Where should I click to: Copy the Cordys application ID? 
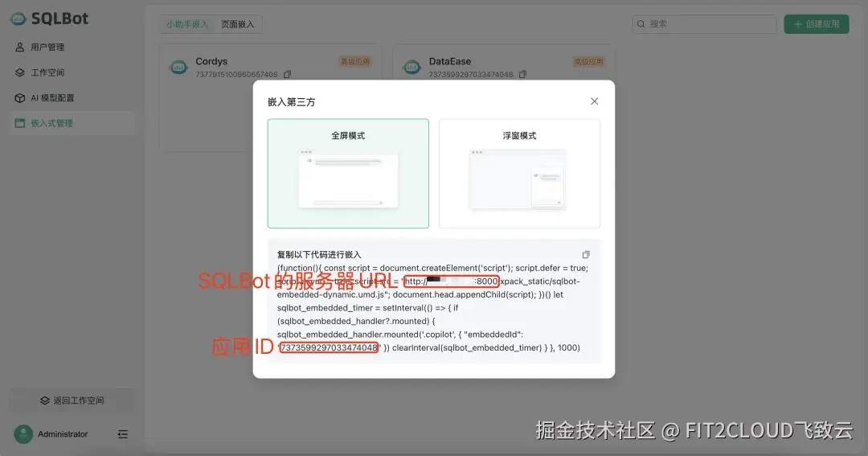click(x=287, y=74)
